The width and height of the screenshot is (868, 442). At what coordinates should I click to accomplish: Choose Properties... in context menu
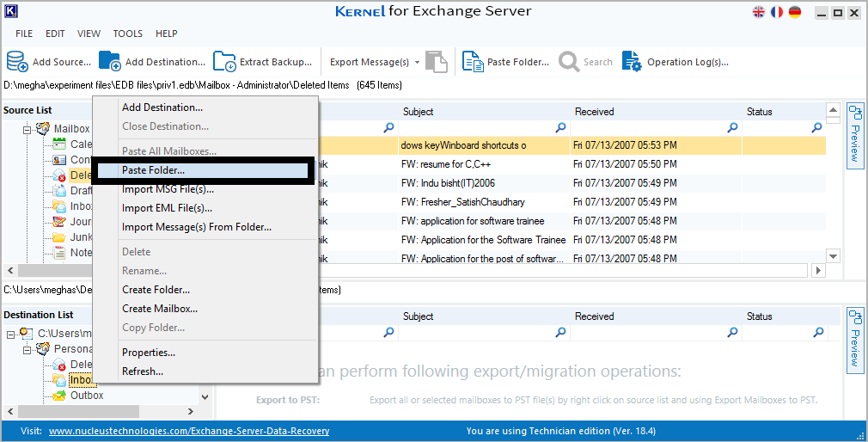point(205,353)
